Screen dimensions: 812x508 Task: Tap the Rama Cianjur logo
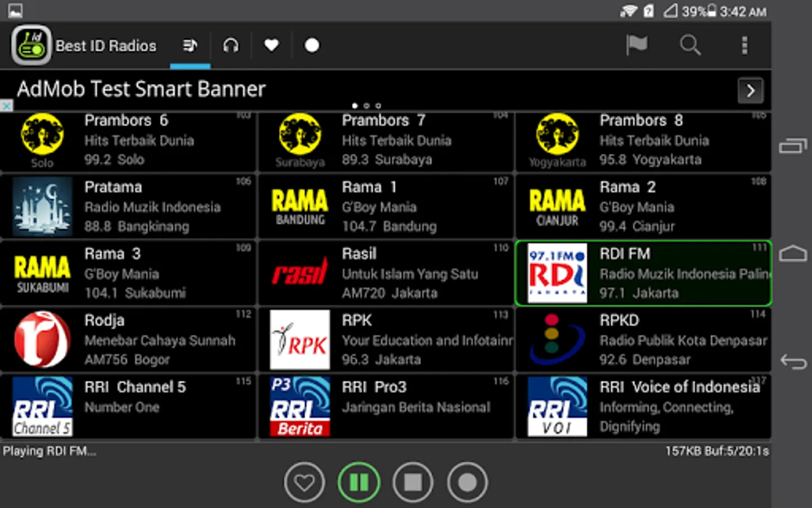tap(557, 206)
